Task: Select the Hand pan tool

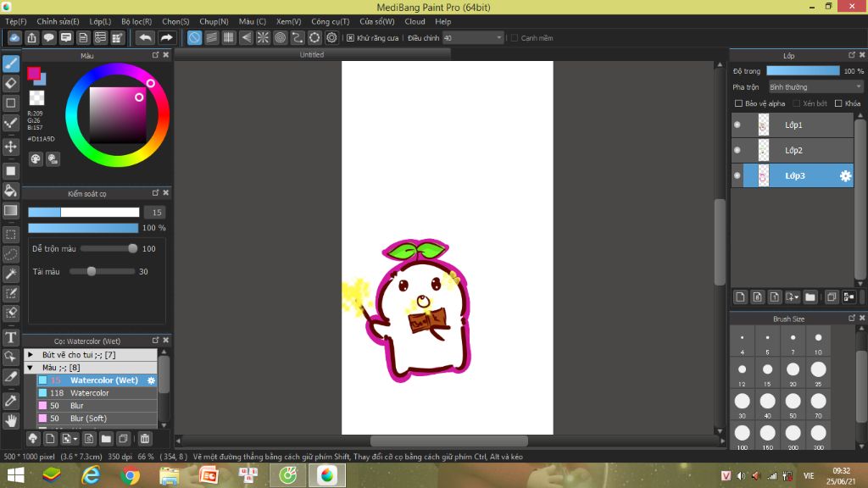Action: coord(10,421)
